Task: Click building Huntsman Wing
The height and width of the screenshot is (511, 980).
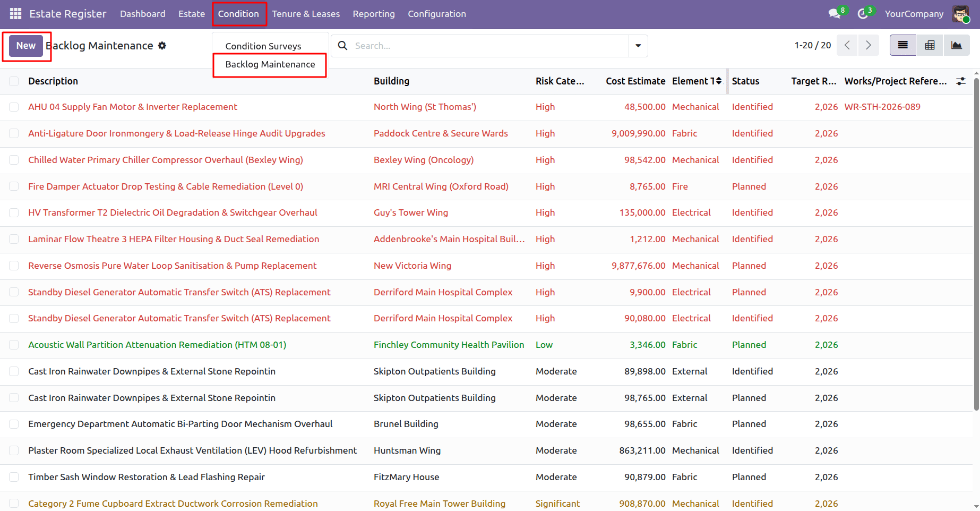Action: tap(407, 450)
